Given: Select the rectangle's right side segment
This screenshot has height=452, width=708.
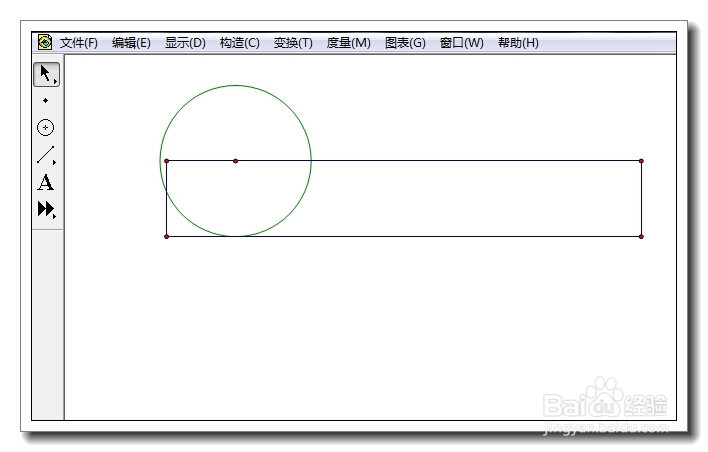Looking at the screenshot, I should tap(641, 199).
